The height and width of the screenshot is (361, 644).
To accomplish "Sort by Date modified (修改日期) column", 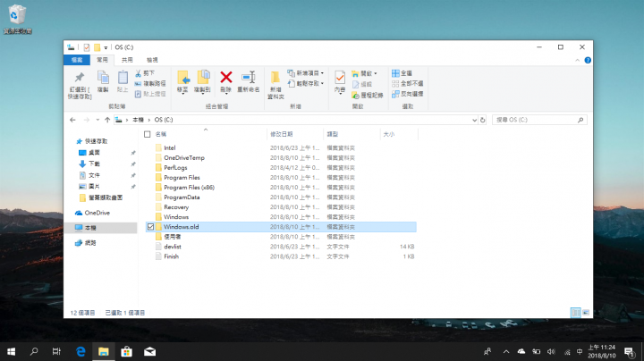I will point(282,134).
